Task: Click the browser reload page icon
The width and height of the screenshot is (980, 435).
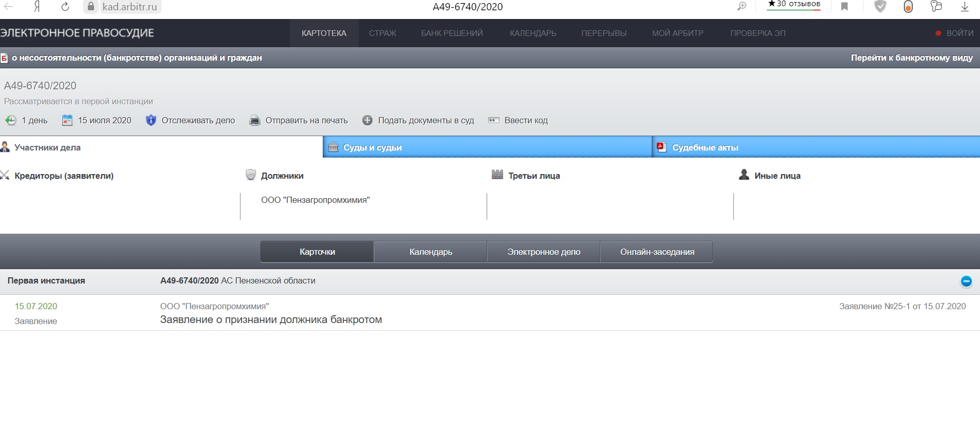Action: point(65,7)
